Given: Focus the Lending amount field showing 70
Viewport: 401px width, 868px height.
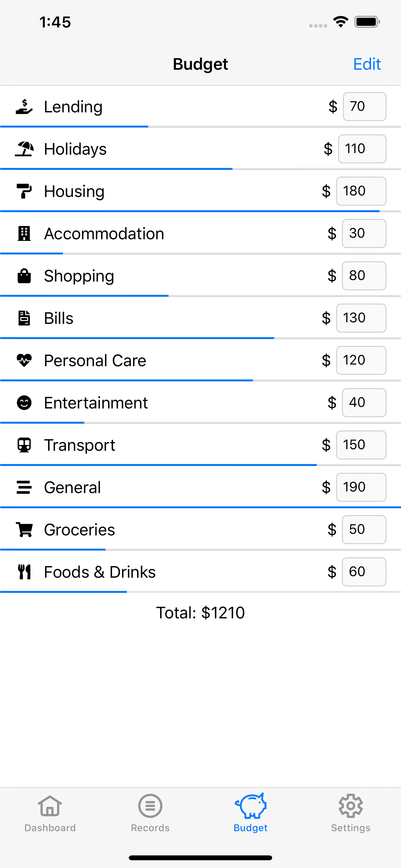Looking at the screenshot, I should [x=364, y=107].
